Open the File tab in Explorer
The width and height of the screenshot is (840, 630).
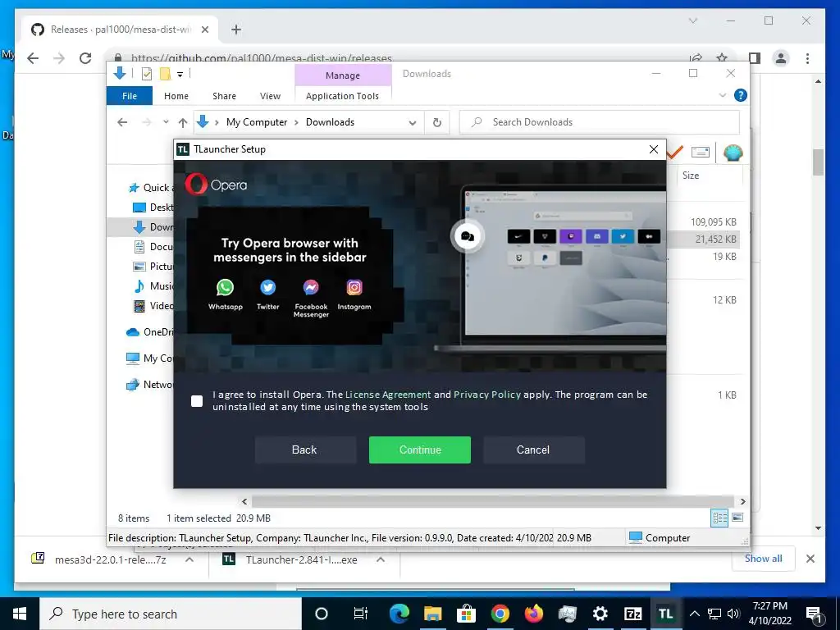click(130, 96)
